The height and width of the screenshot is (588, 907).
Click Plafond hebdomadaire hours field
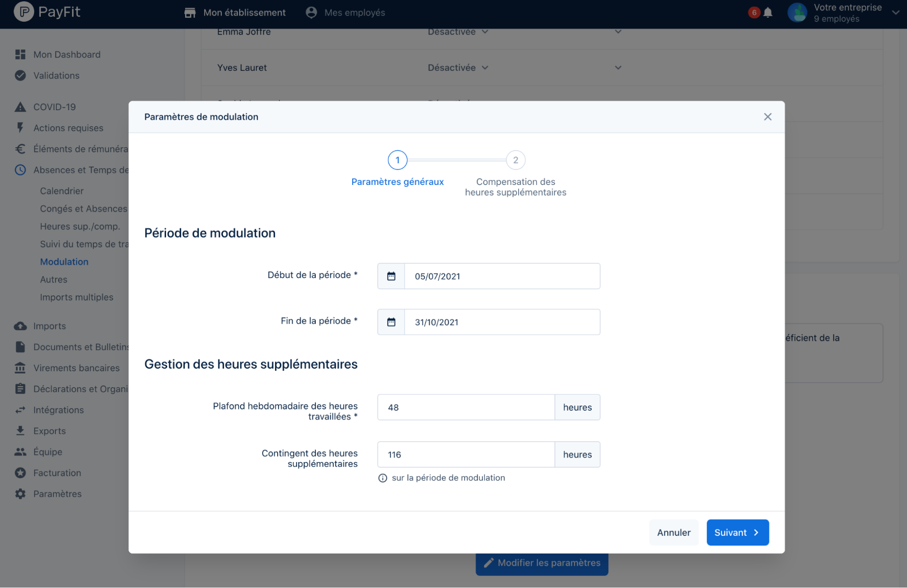(466, 407)
